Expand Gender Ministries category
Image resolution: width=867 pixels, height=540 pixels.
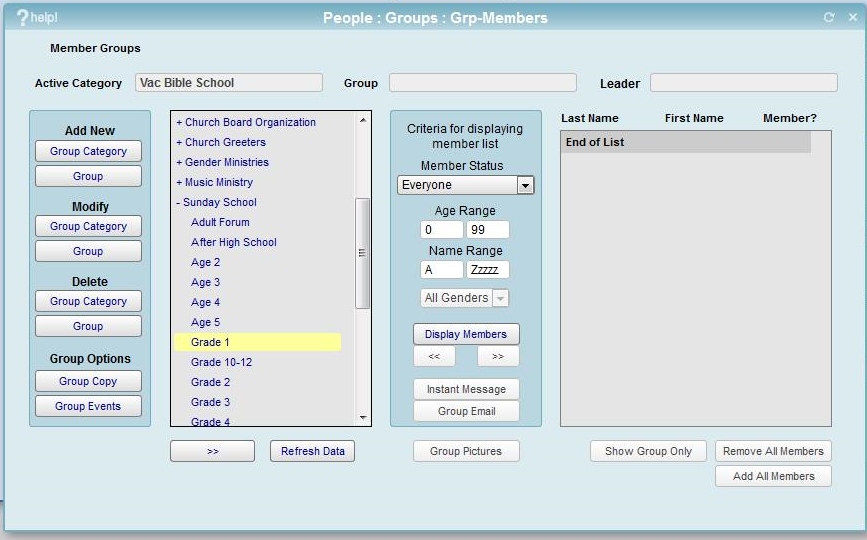click(222, 162)
